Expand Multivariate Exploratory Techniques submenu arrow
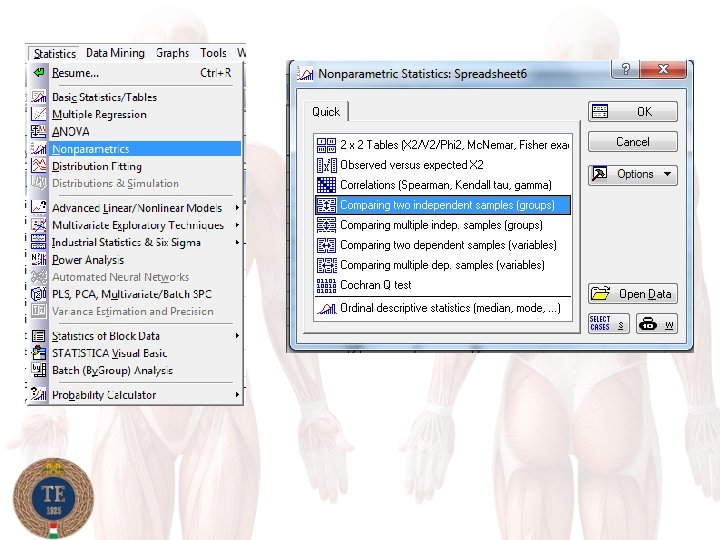 pos(237,225)
